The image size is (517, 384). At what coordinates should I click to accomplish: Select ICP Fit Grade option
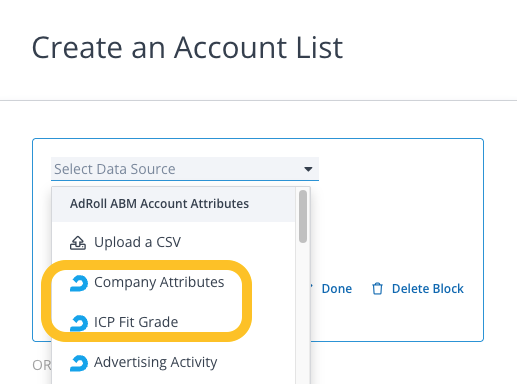173,322
